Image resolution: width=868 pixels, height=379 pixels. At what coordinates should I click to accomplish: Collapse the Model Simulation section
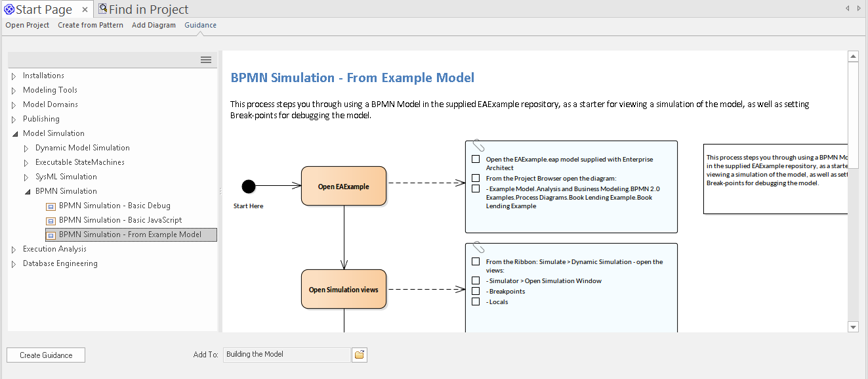[x=14, y=133]
